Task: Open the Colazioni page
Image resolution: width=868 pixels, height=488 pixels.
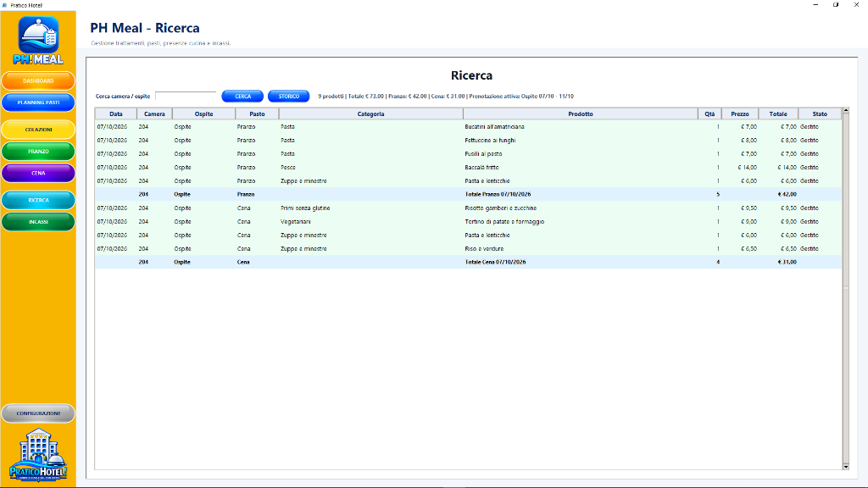Action: (38, 130)
